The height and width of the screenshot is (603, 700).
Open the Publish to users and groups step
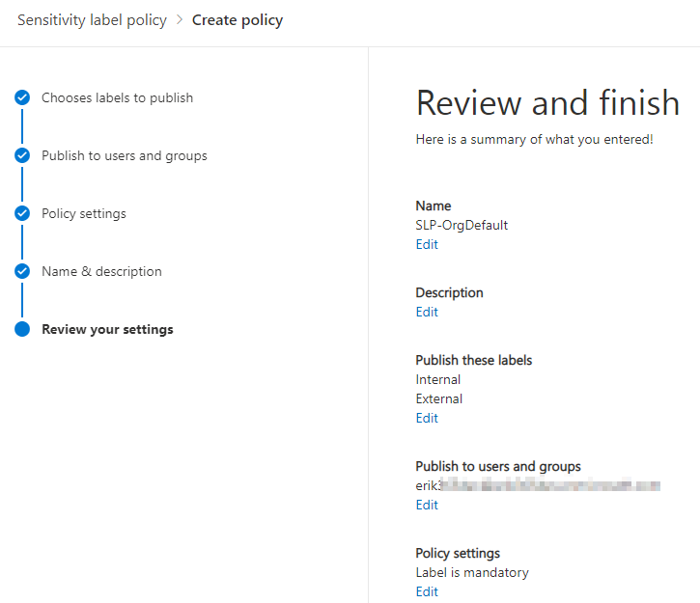pyautogui.click(x=124, y=155)
